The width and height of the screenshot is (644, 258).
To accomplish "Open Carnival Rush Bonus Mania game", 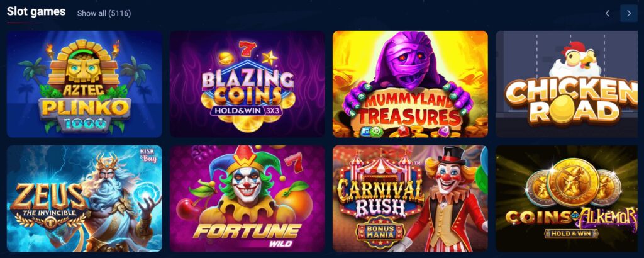I will coord(410,198).
